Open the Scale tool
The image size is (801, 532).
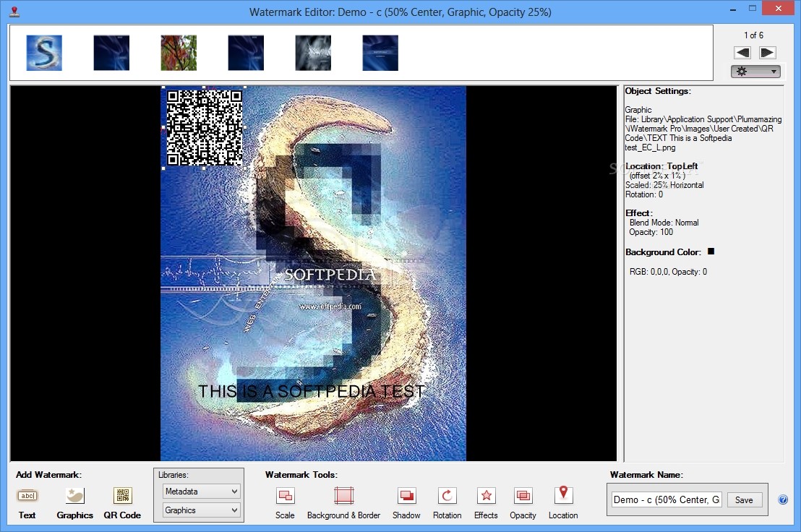[285, 496]
